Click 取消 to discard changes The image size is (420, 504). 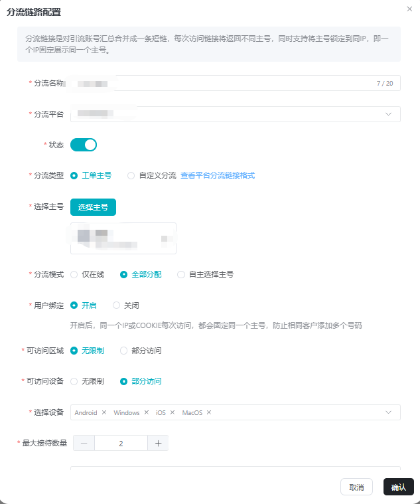click(x=356, y=487)
